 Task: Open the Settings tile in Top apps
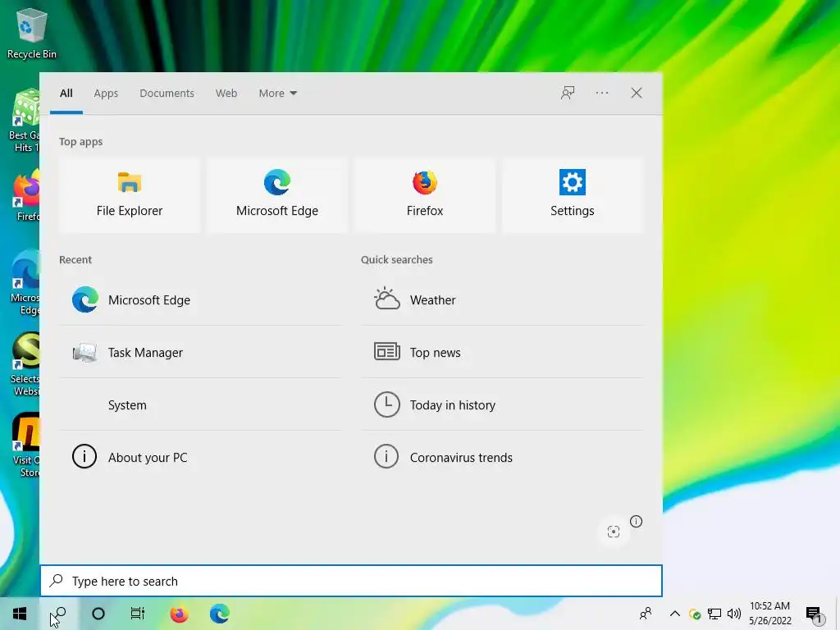(x=572, y=195)
